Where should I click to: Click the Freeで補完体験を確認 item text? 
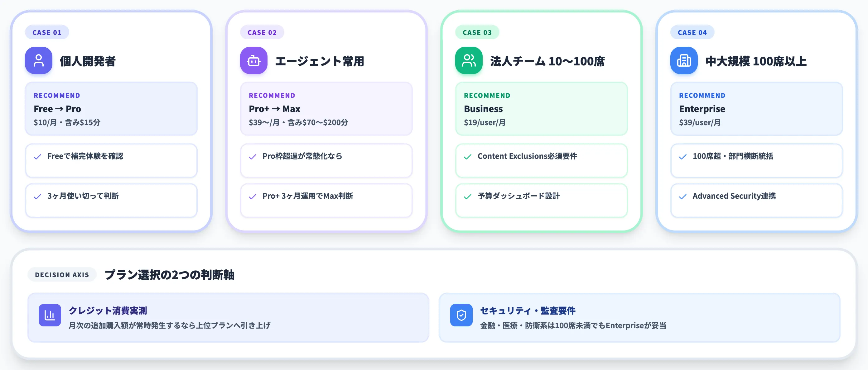tap(85, 156)
